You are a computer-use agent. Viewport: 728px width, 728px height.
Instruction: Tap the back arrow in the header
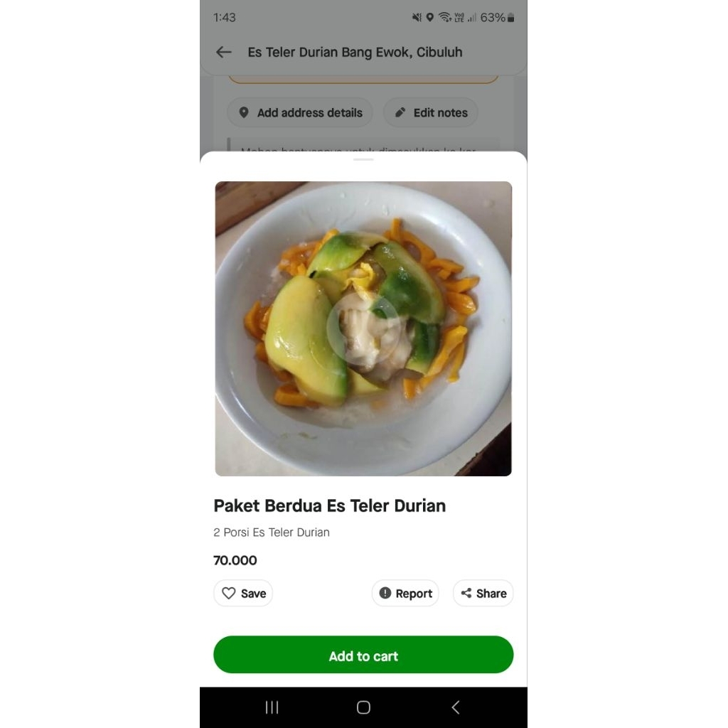(x=224, y=52)
